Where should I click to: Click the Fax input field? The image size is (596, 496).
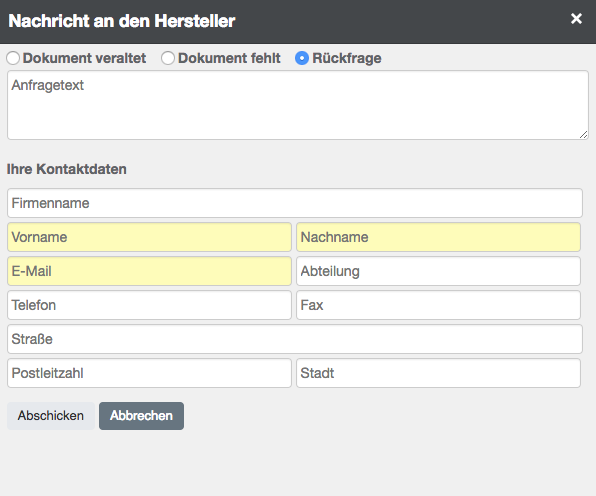click(x=438, y=305)
